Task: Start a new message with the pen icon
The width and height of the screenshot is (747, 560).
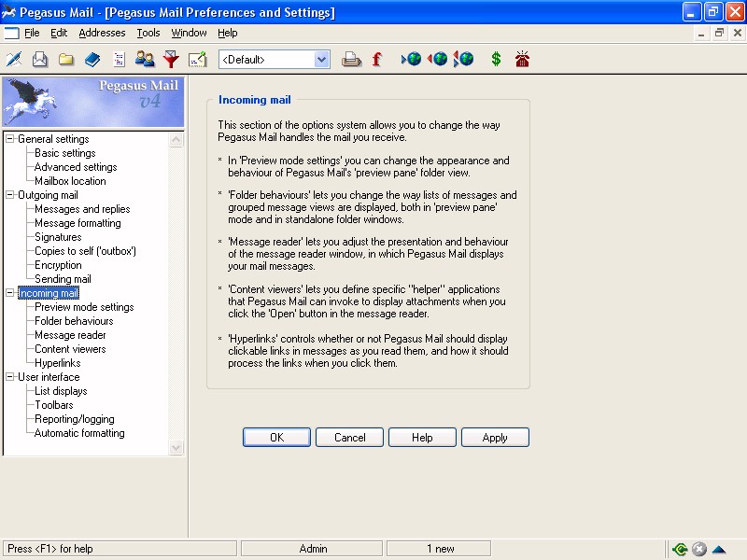Action: click(14, 60)
